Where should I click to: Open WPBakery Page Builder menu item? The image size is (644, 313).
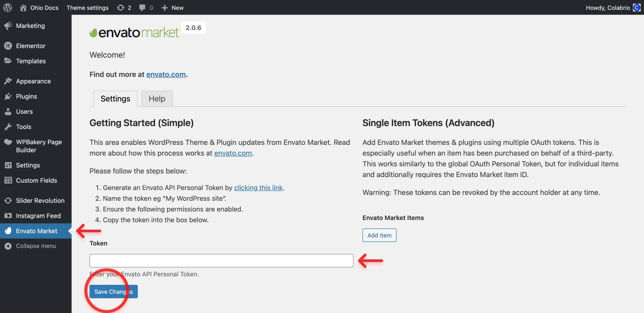pos(39,146)
